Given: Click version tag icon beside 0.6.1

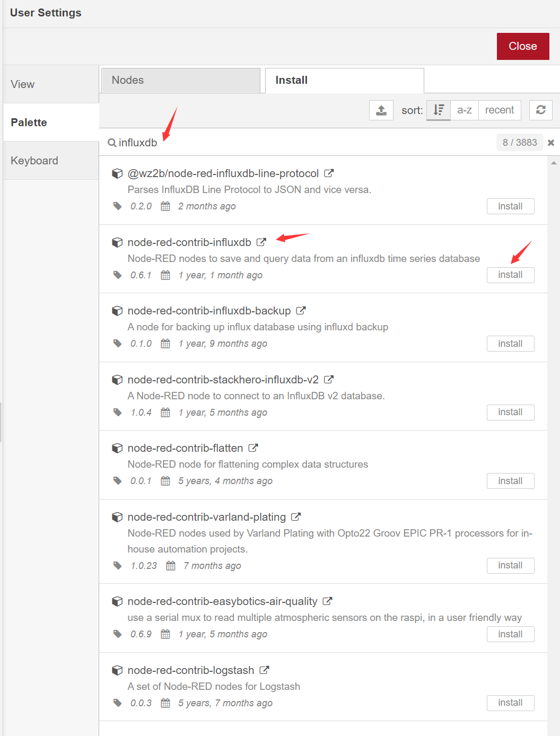Looking at the screenshot, I should (118, 275).
